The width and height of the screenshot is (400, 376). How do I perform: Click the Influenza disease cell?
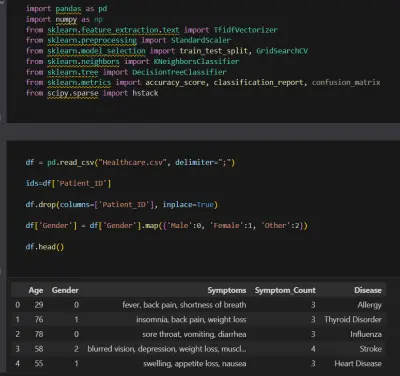coord(366,334)
